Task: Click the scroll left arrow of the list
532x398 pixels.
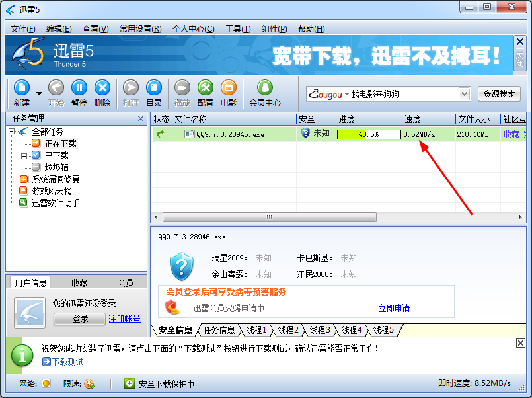Action: (x=156, y=217)
